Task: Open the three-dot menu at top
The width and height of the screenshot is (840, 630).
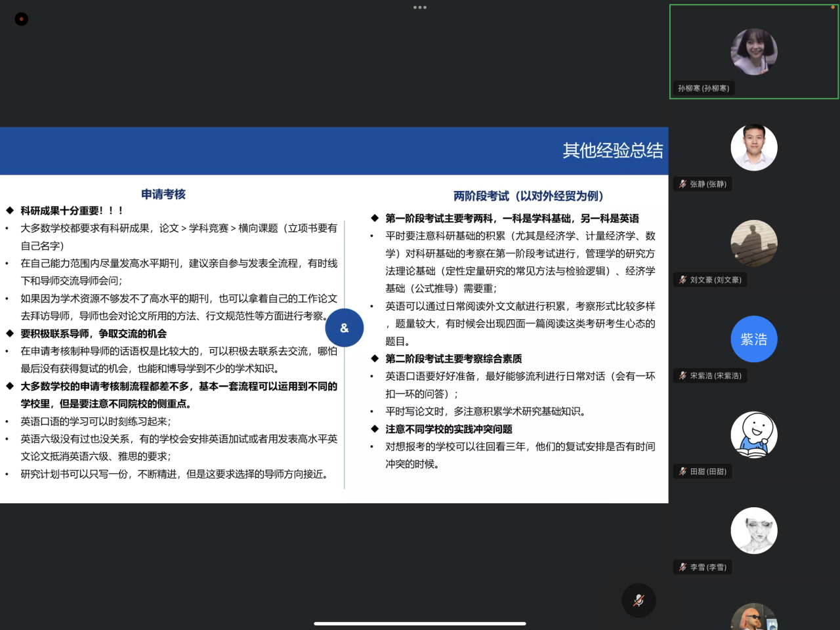Action: [x=420, y=7]
